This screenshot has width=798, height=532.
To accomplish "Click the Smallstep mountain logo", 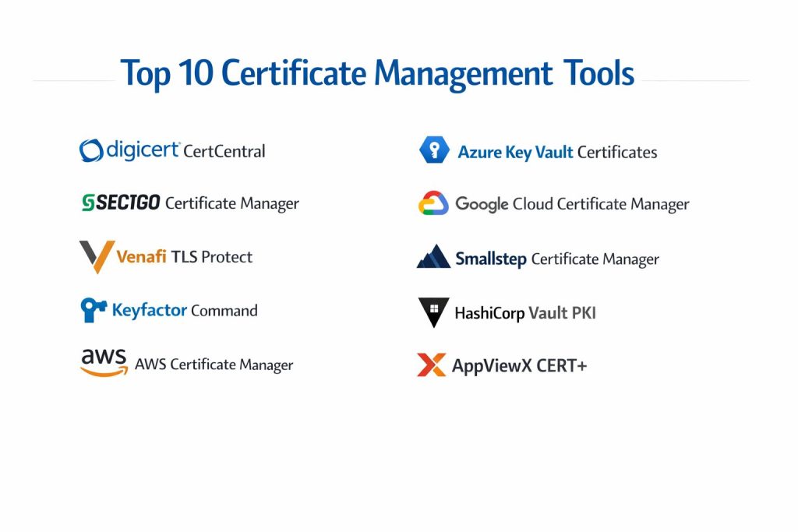I will coord(433,258).
